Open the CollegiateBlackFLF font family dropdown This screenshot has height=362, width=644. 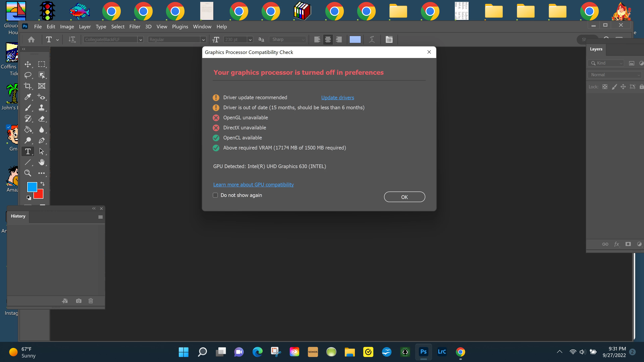(141, 40)
